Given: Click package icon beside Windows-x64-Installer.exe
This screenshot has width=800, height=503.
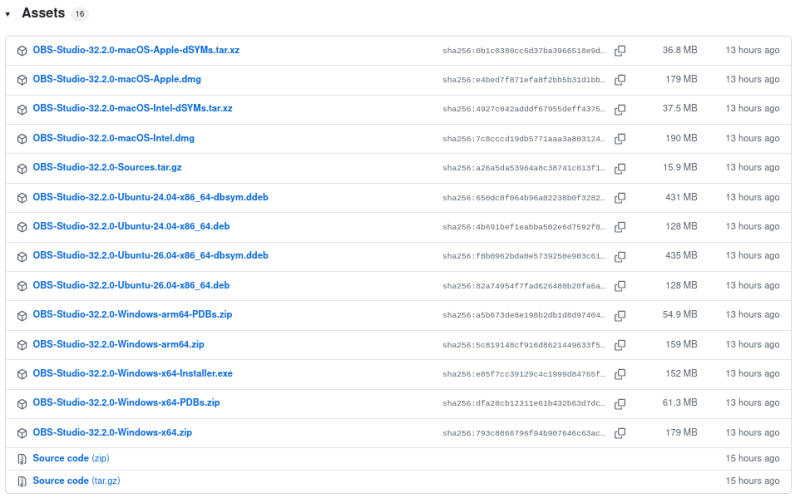Looking at the screenshot, I should pyautogui.click(x=22, y=374).
